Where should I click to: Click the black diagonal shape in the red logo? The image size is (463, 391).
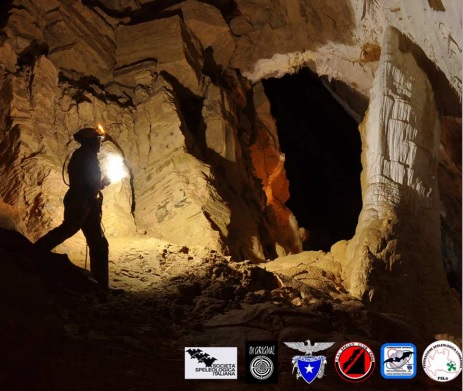pos(354,362)
